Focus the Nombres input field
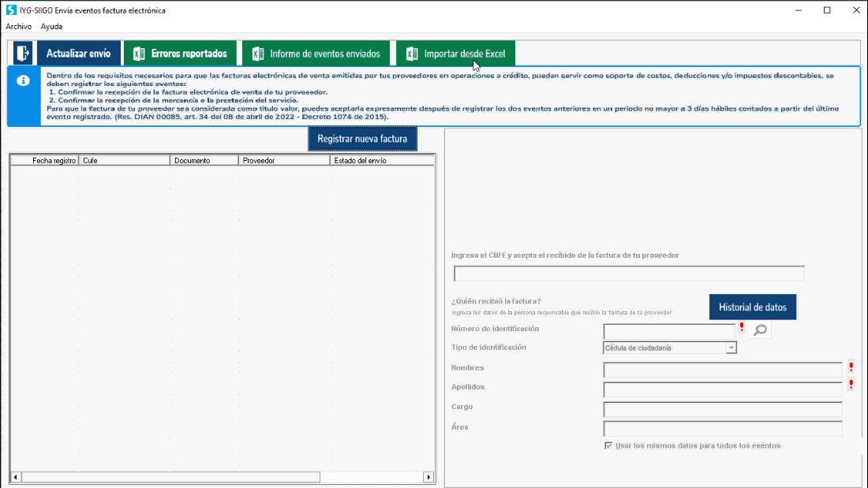 tap(722, 370)
